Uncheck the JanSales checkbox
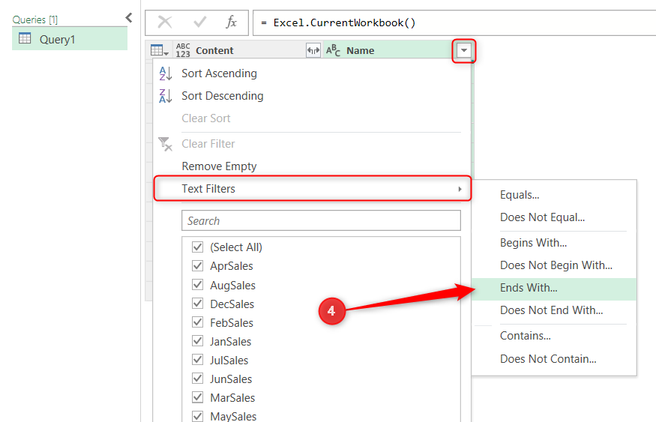This screenshot has height=422, width=656. (197, 341)
